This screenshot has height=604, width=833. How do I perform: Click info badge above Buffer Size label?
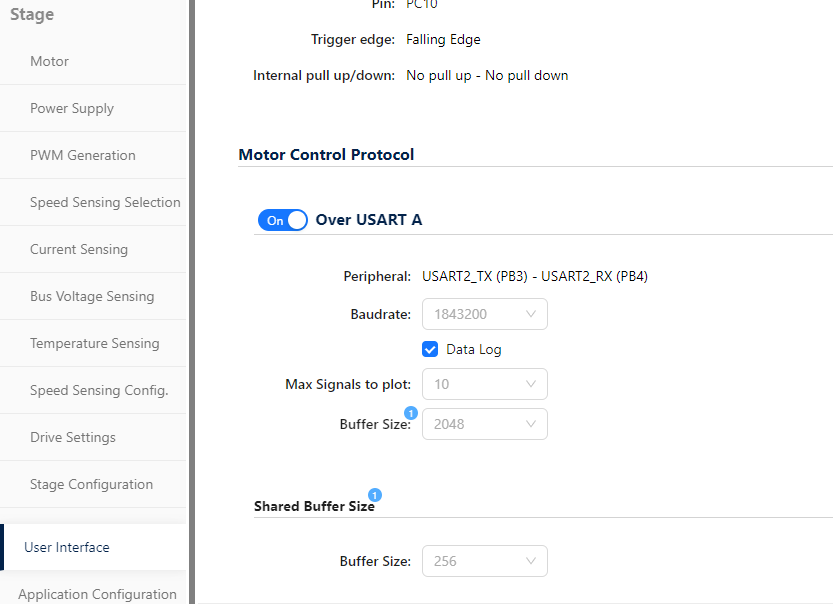click(x=410, y=412)
